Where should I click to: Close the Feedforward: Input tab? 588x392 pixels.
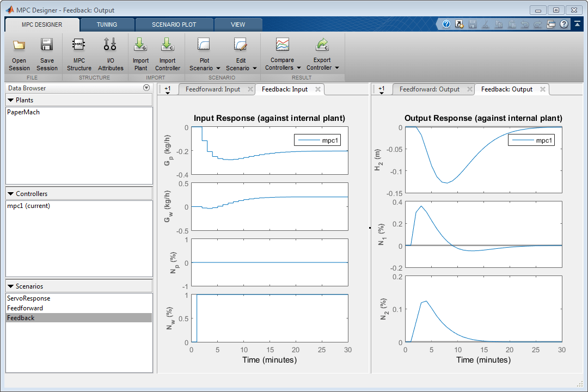point(250,89)
